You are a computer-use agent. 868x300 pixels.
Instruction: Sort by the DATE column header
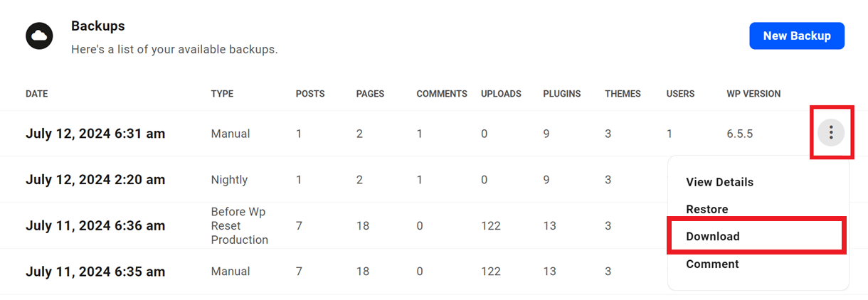[37, 94]
